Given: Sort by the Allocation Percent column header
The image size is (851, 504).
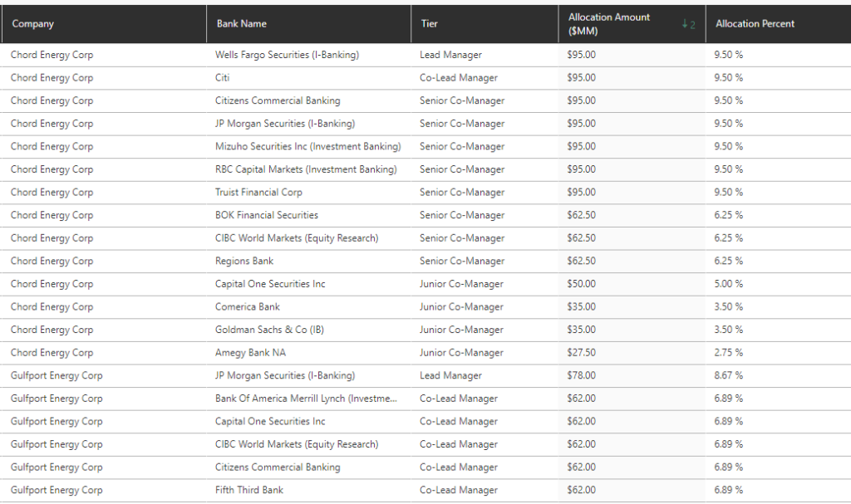Looking at the screenshot, I should click(x=755, y=24).
